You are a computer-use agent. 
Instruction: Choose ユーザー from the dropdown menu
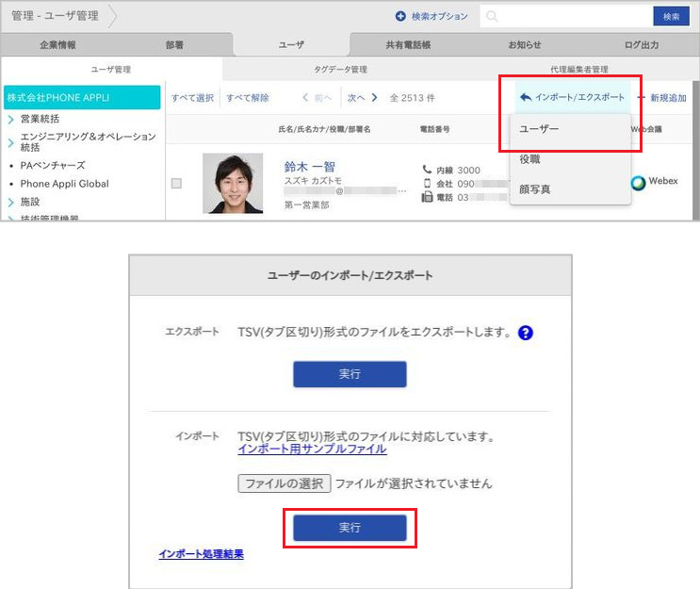point(570,129)
